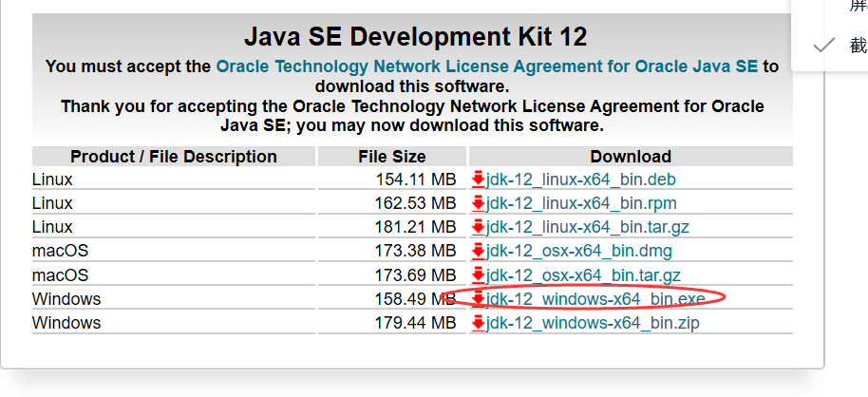Download jdk-12_windows-x64_bin.zip

593,323
